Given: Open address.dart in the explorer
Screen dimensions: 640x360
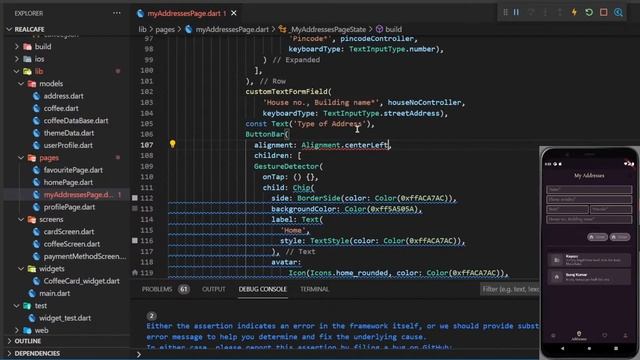Looking at the screenshot, I should [63, 96].
